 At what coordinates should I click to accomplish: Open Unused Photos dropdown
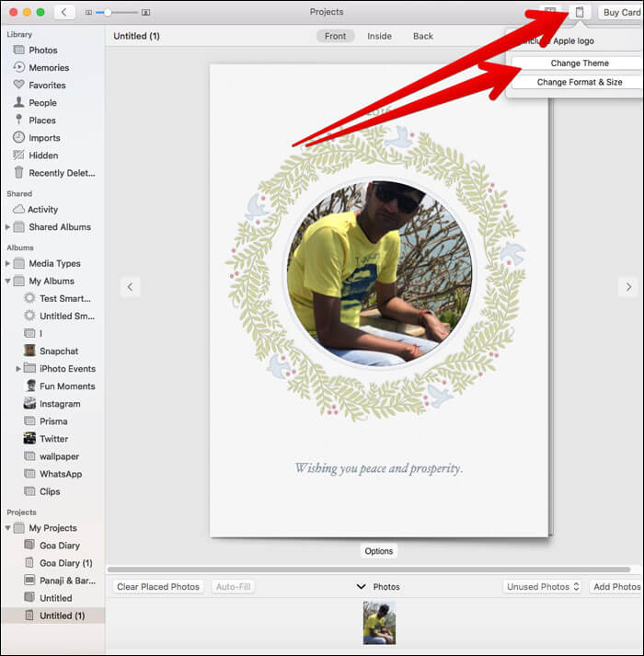pos(543,587)
